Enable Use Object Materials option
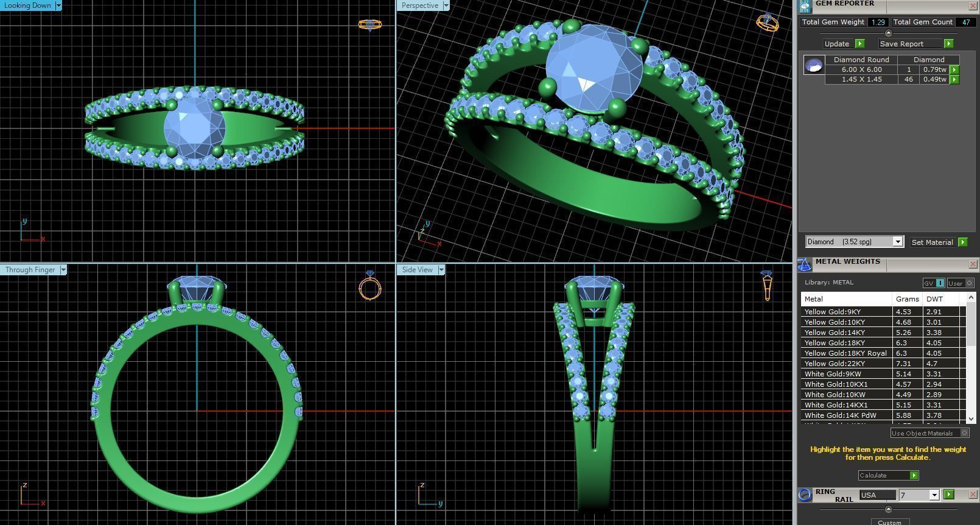Image resolution: width=980 pixels, height=525 pixels. coord(929,433)
